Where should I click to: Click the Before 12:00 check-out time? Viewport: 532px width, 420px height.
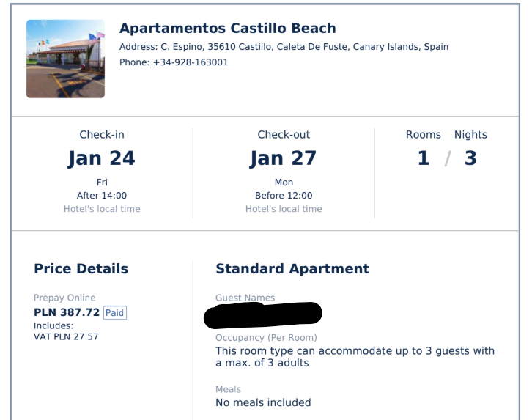(284, 196)
